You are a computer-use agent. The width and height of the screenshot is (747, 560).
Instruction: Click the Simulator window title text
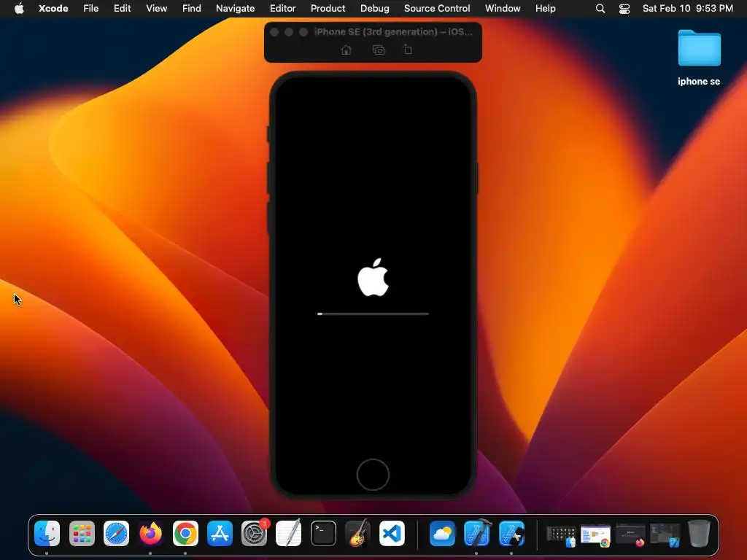point(393,32)
